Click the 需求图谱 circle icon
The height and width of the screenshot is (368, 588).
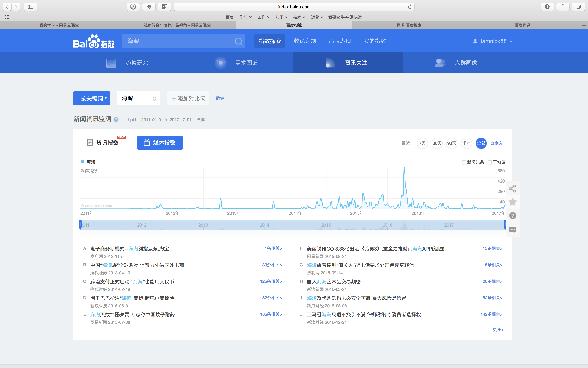tap(220, 63)
